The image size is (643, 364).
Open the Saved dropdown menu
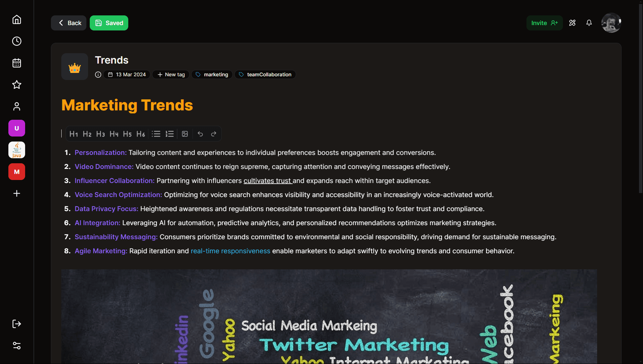click(109, 22)
